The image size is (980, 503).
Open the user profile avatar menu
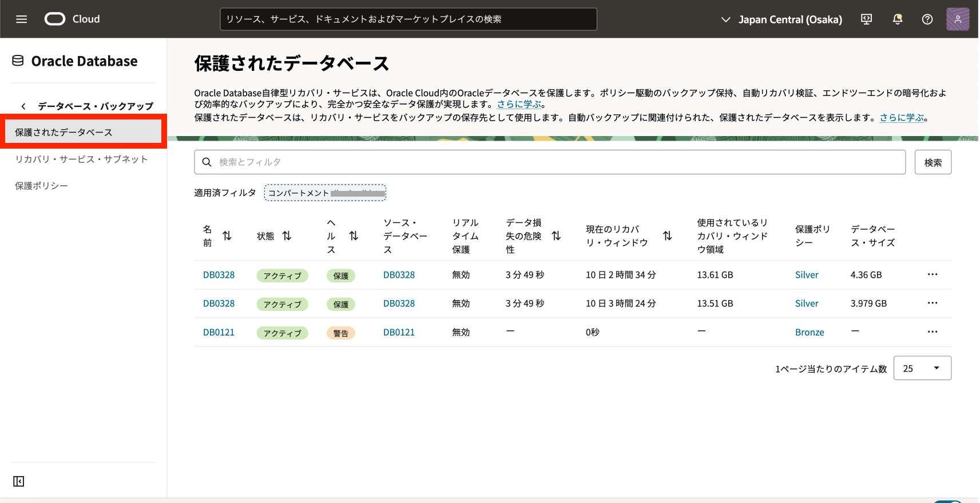957,19
